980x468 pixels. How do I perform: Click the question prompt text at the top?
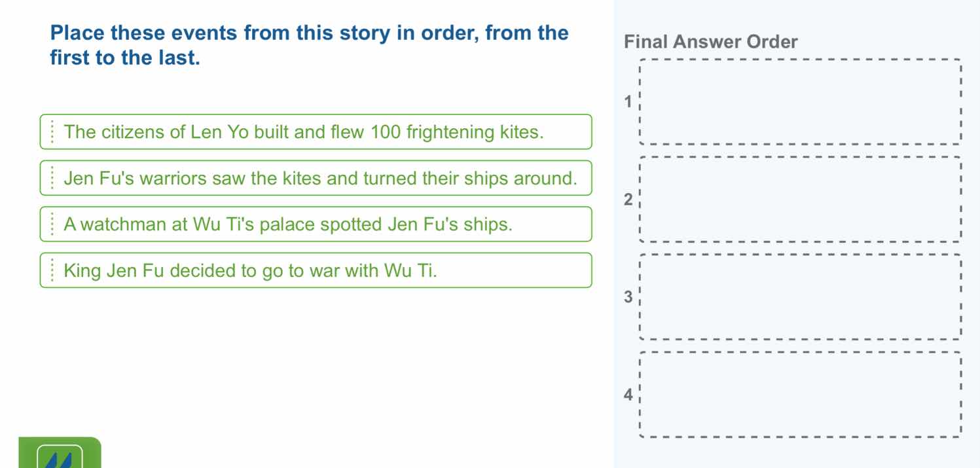tap(308, 45)
